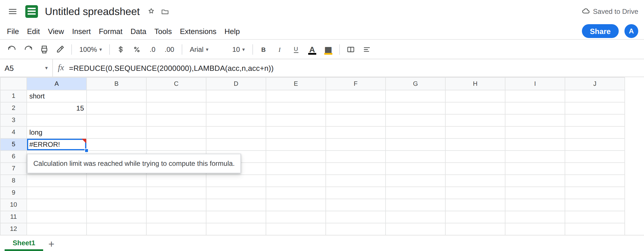This screenshot has height=251, width=644.
Task: Open the Extensions menu
Action: point(198,31)
